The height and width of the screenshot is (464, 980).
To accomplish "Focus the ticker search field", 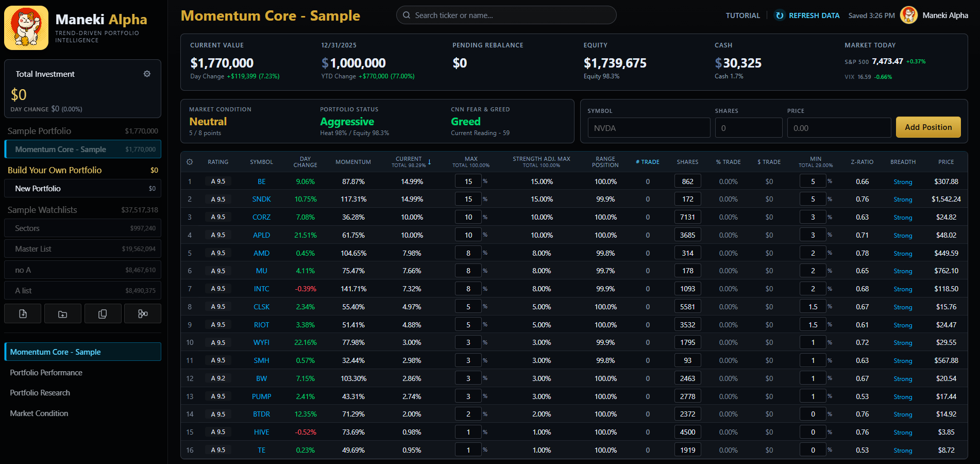I will coord(506,15).
